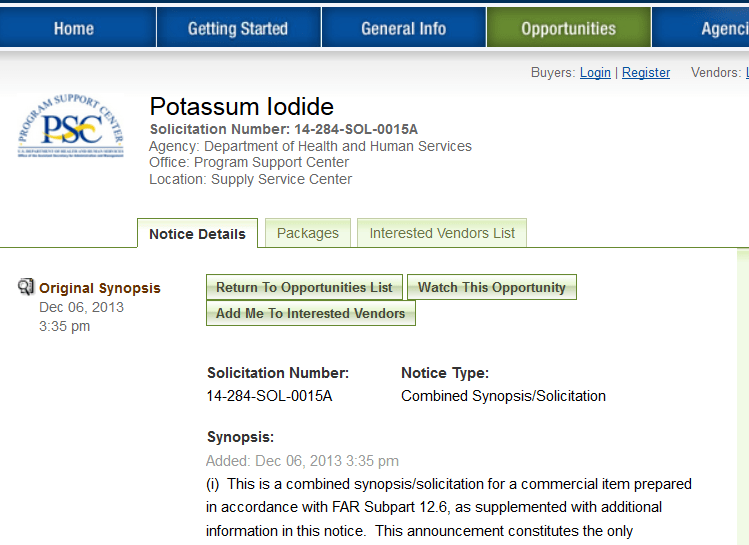Select the Original Synopsis entry
The image size is (749, 545).
(99, 288)
